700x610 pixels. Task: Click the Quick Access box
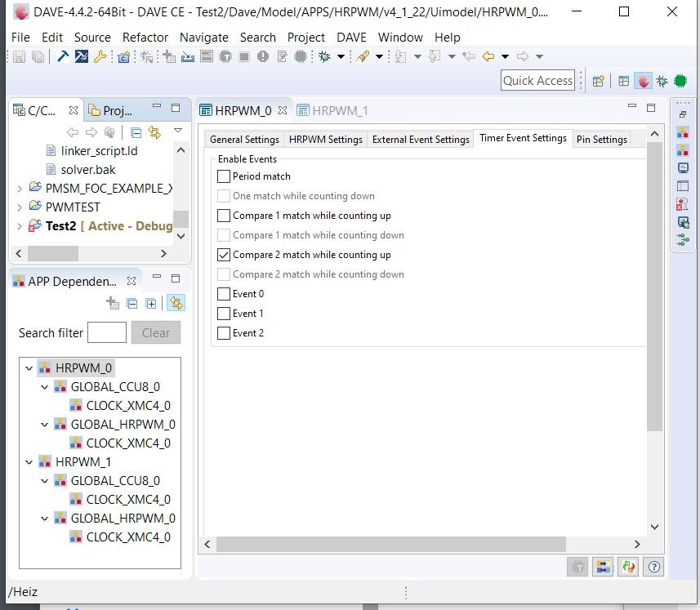point(537,80)
